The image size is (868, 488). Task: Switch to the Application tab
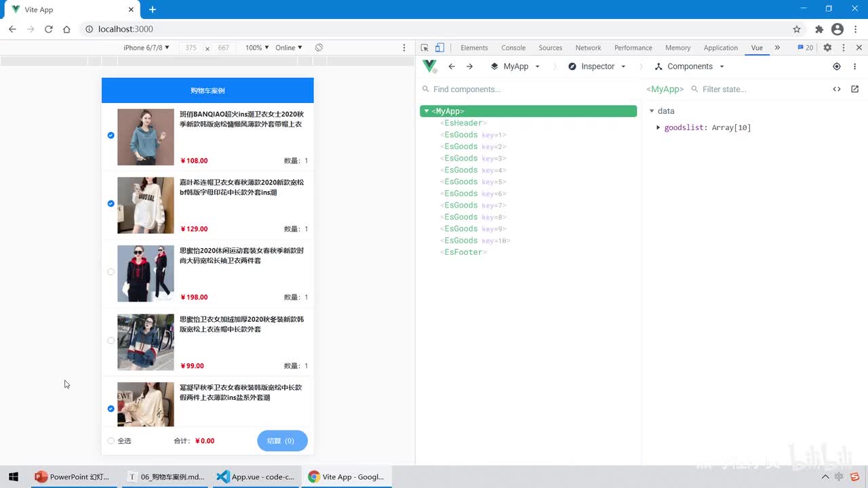[720, 48]
